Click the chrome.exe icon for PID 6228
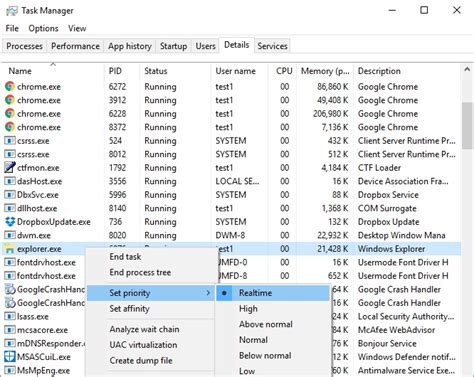The width and height of the screenshot is (474, 377). tap(10, 114)
